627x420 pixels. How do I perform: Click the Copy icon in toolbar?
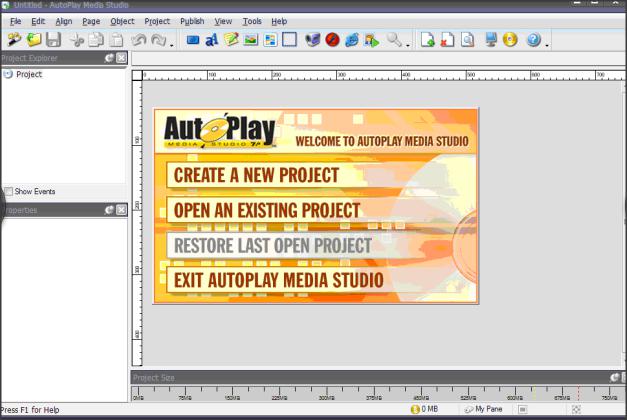(96, 40)
